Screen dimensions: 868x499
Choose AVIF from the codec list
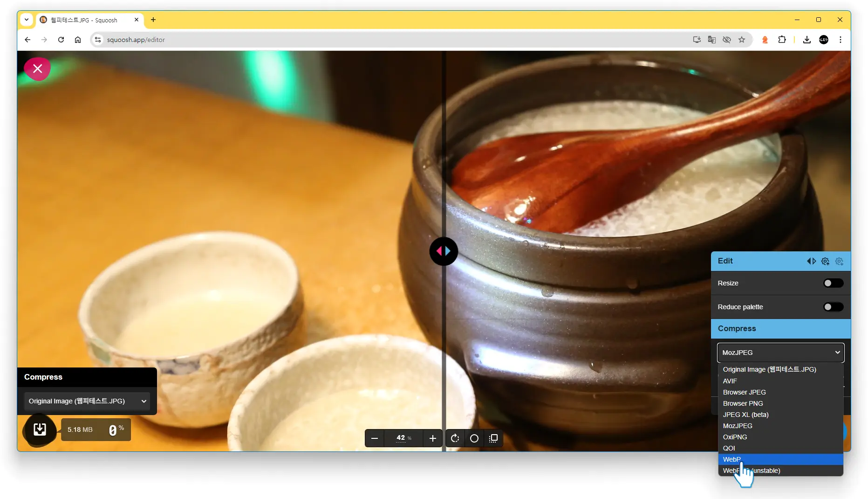coord(780,381)
